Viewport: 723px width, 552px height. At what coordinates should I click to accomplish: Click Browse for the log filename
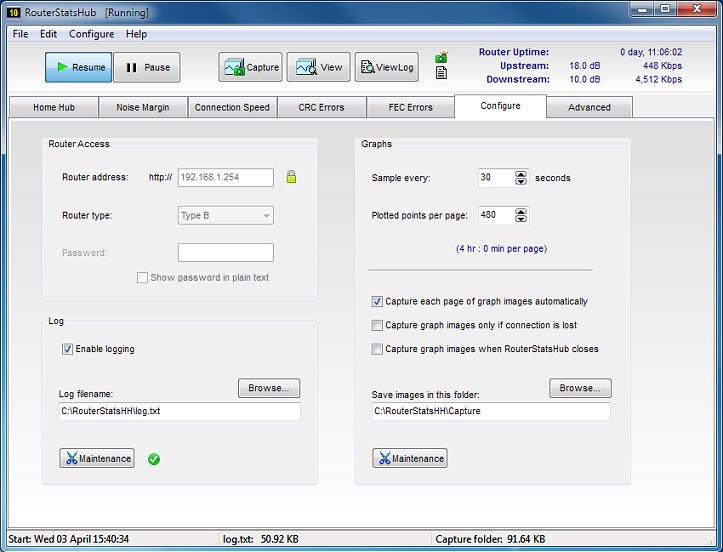[268, 388]
